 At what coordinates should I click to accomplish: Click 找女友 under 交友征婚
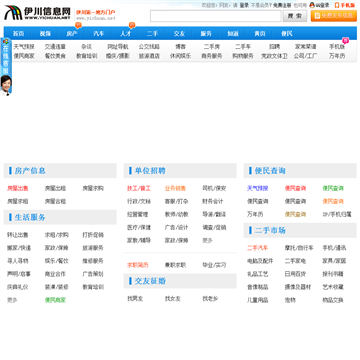pos(173,299)
